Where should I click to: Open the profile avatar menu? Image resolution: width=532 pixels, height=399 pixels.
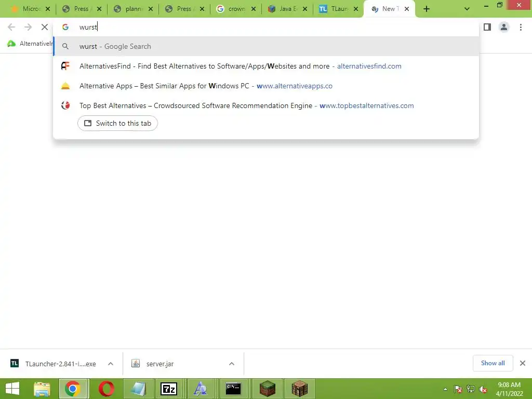click(x=504, y=27)
